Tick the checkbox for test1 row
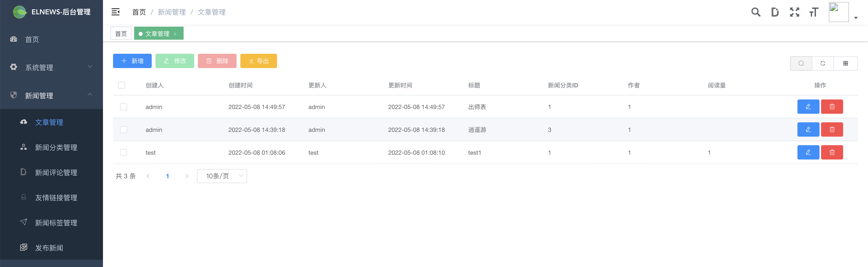The image size is (868, 267). 124,153
